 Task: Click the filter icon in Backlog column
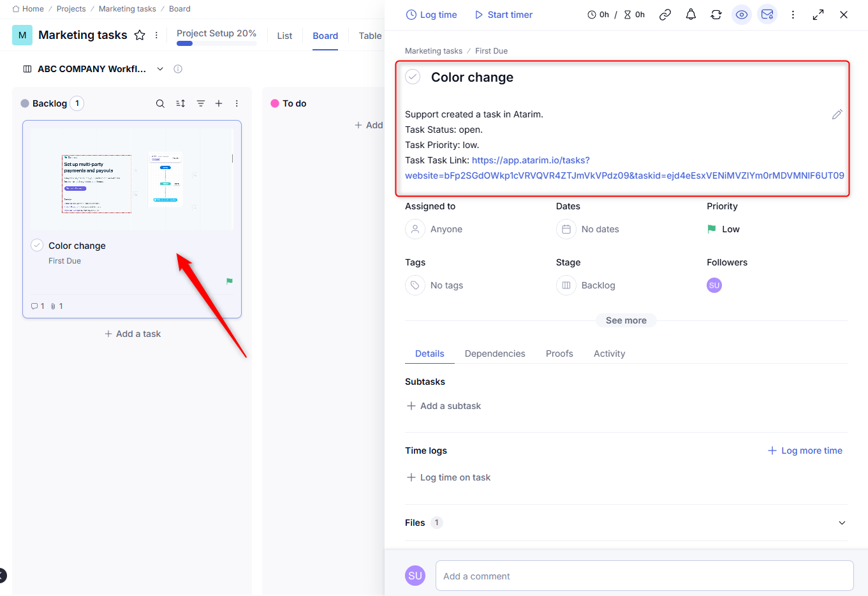201,103
